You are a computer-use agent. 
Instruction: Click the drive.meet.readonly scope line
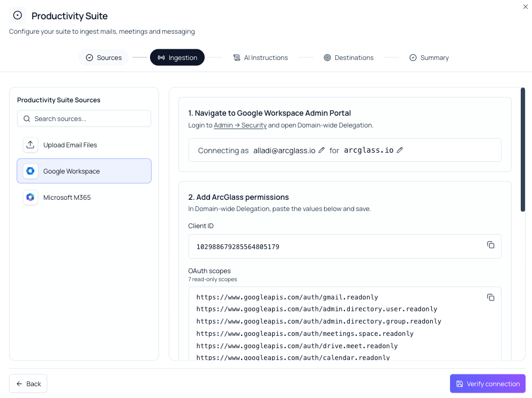[x=297, y=346]
